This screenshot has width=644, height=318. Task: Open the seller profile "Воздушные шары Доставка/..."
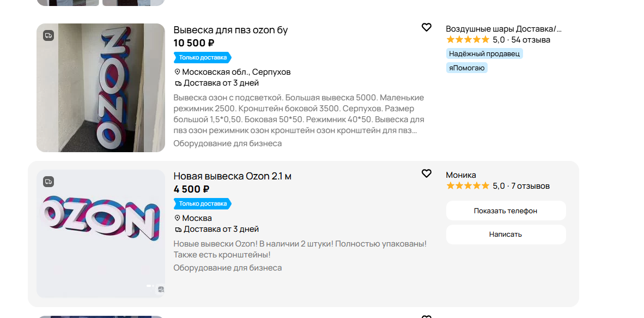503,29
